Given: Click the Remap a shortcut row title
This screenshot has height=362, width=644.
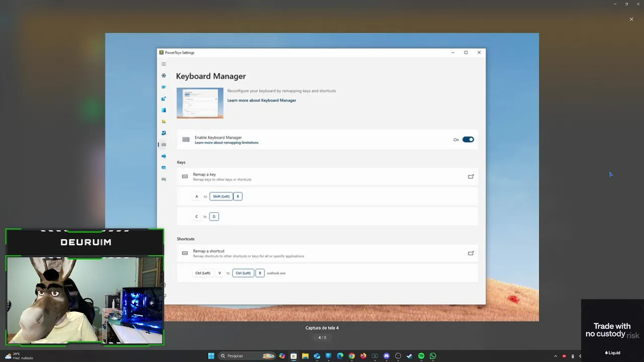Looking at the screenshot, I should (x=209, y=251).
